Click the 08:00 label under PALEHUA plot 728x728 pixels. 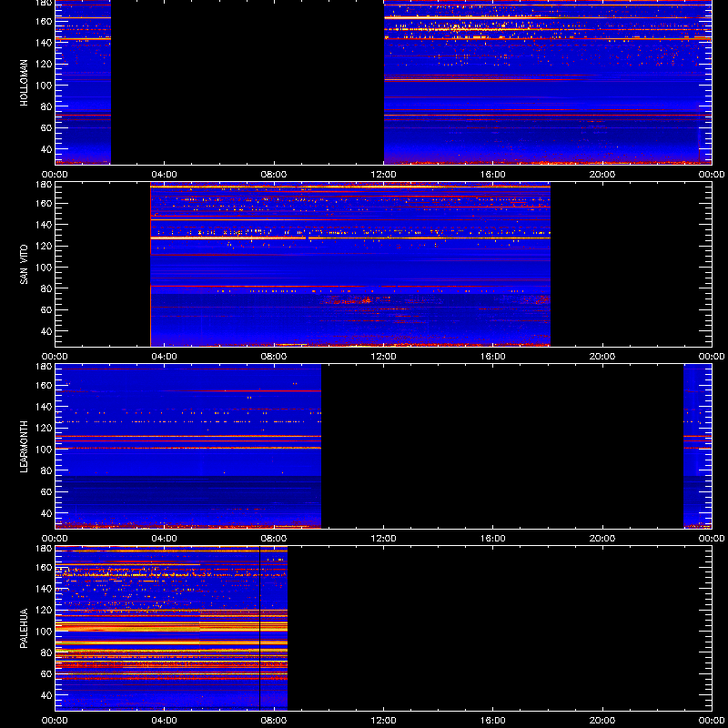274,721
